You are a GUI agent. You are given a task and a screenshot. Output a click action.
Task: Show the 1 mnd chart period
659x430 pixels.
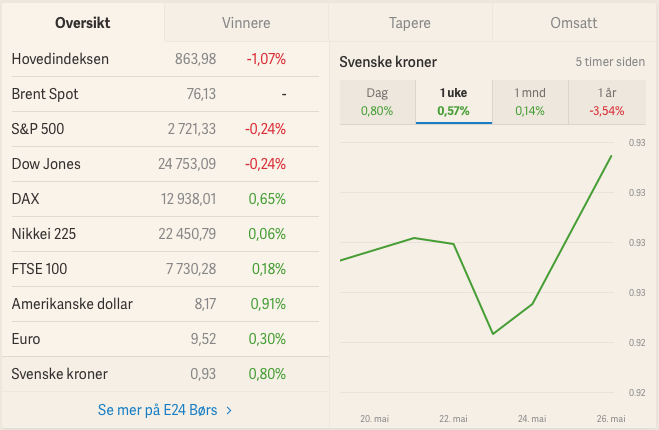coord(530,101)
